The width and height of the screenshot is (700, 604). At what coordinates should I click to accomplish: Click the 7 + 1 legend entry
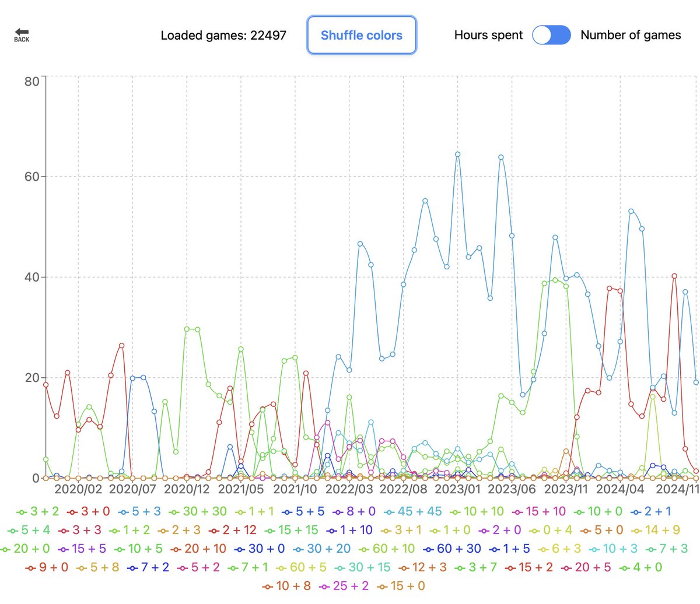tap(248, 567)
